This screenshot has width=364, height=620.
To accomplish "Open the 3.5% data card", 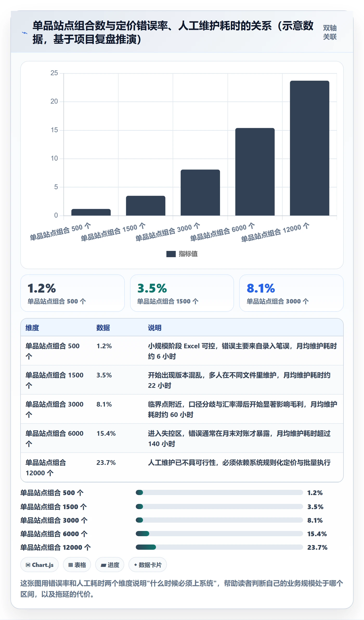I will (x=182, y=293).
